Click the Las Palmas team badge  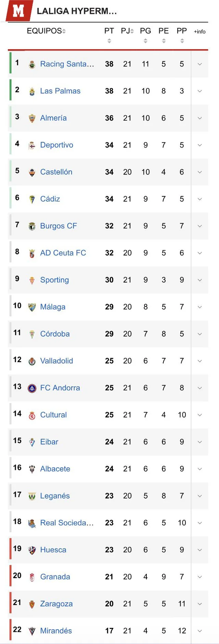coord(32,91)
